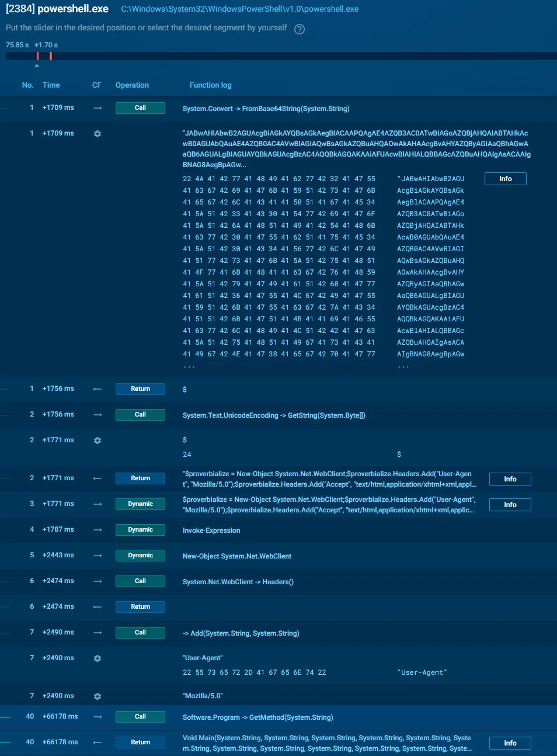557x756 pixels.
Task: Click Return badge at +1756 ms
Action: pos(140,389)
